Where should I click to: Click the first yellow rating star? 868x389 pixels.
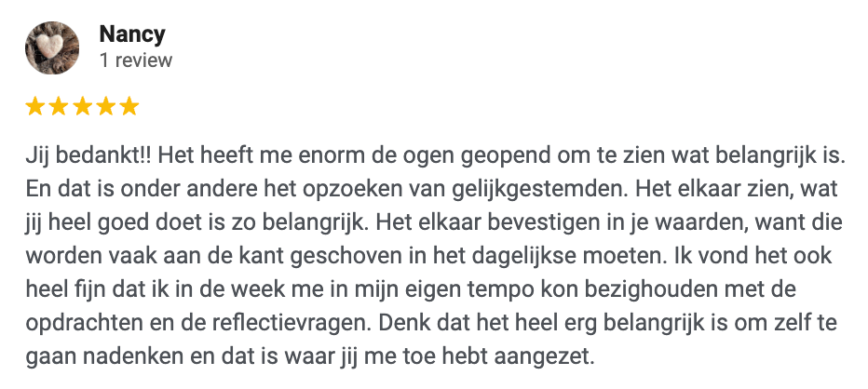(34, 107)
